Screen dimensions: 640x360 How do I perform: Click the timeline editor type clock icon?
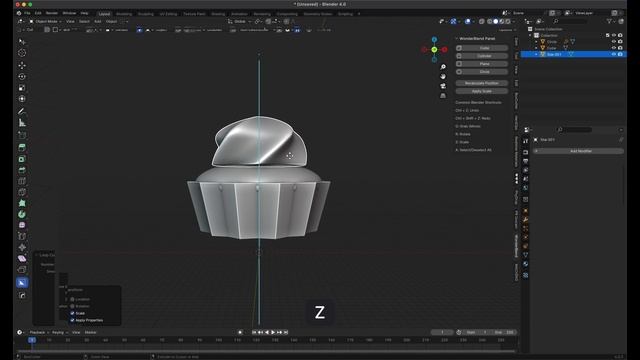point(20,332)
